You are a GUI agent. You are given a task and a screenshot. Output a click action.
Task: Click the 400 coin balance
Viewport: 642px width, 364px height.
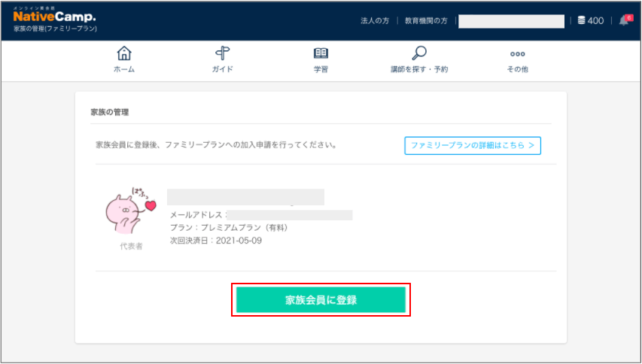coord(596,20)
